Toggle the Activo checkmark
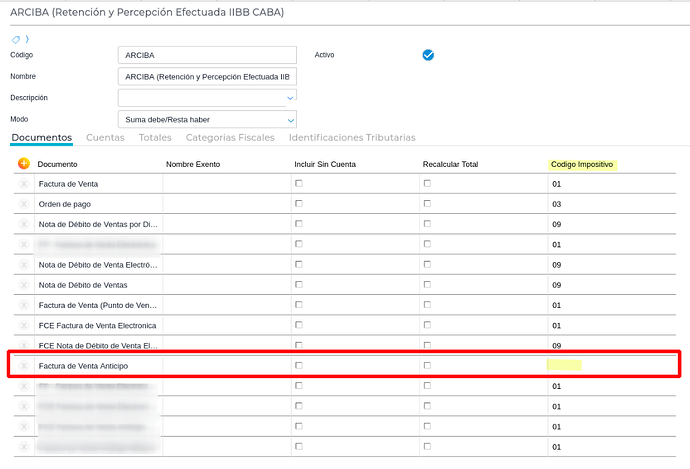This screenshot has width=690, height=469. point(428,55)
